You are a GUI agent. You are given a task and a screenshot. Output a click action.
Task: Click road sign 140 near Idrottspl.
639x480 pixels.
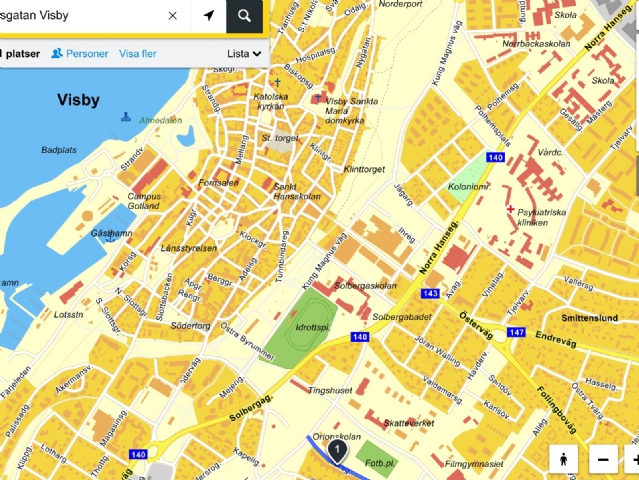coord(359,337)
